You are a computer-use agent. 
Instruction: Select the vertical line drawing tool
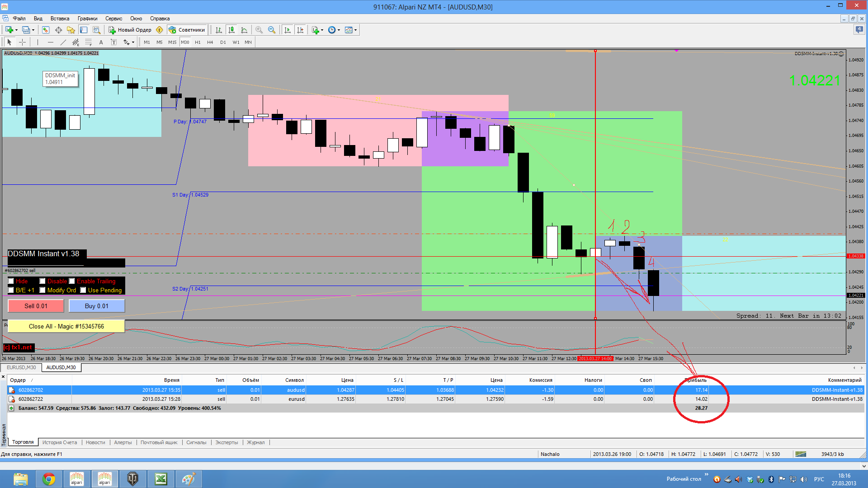point(38,42)
